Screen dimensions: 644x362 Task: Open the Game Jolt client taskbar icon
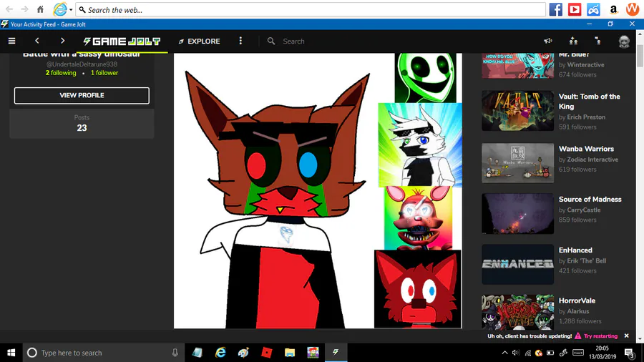click(x=336, y=353)
